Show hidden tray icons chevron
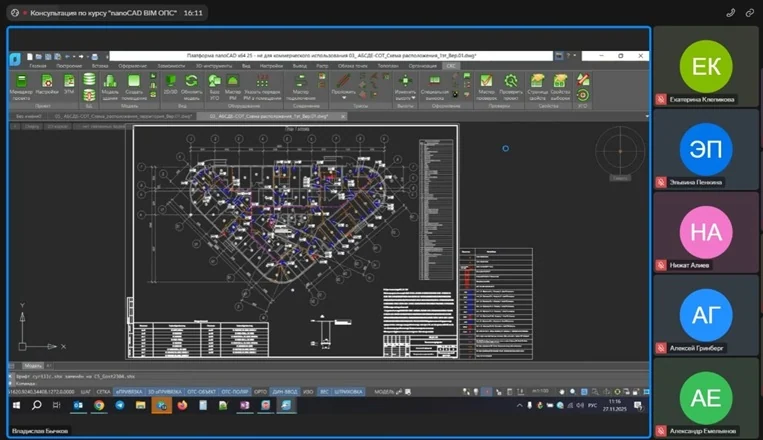 pos(519,405)
